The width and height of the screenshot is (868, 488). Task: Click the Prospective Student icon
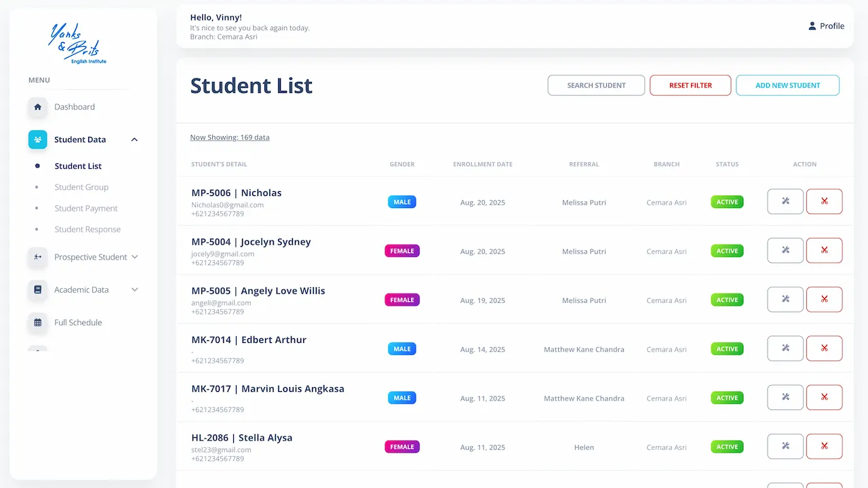pyautogui.click(x=38, y=258)
